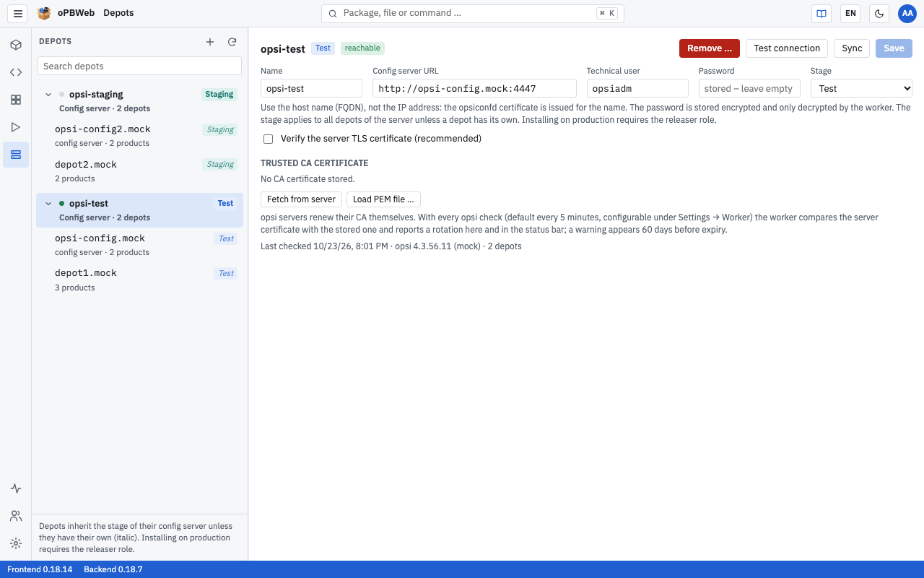The image size is (924, 578).
Task: Toggle dark mode with the moon icon
Action: tap(879, 13)
